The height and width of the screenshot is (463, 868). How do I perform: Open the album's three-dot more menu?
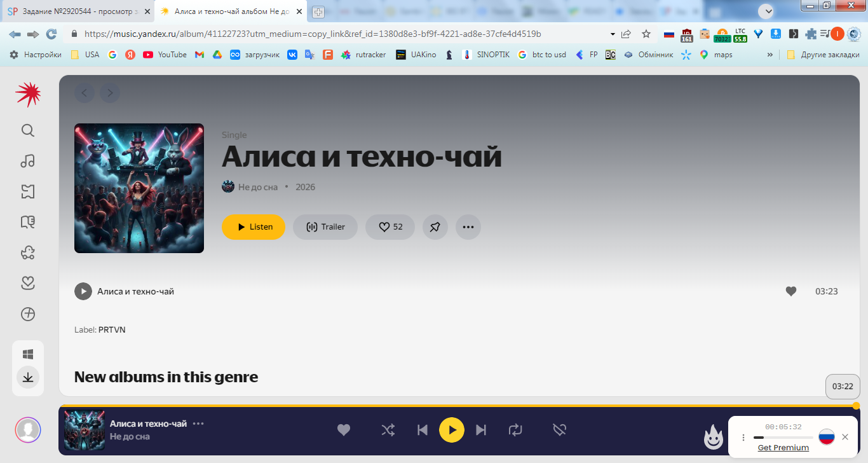[x=468, y=227]
